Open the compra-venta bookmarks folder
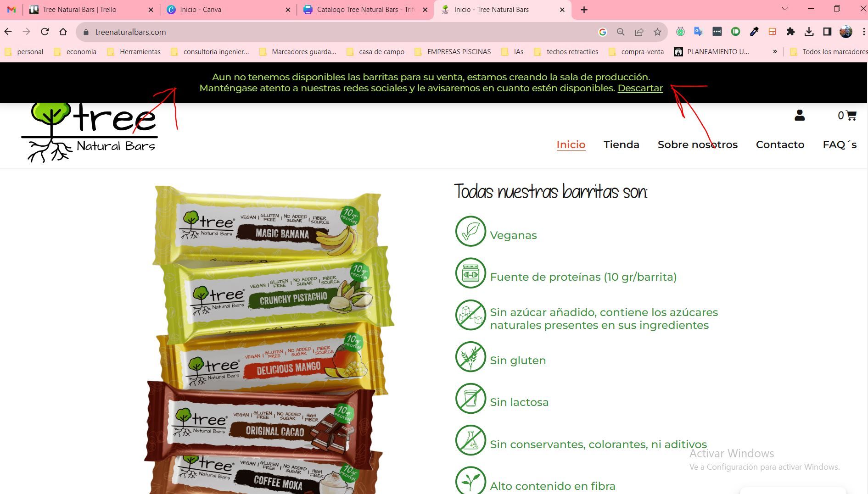The image size is (868, 494). click(x=636, y=52)
